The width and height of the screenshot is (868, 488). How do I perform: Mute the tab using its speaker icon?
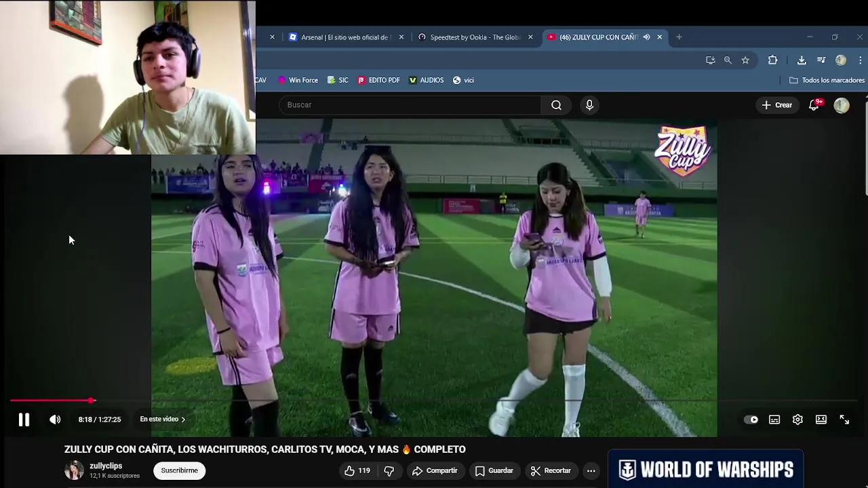pos(646,37)
